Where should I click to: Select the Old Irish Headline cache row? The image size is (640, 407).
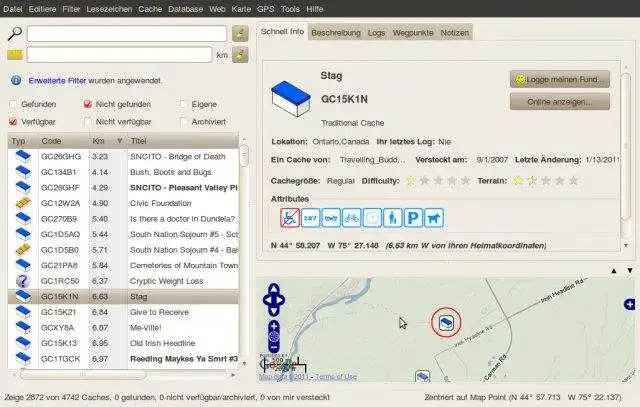click(123, 343)
